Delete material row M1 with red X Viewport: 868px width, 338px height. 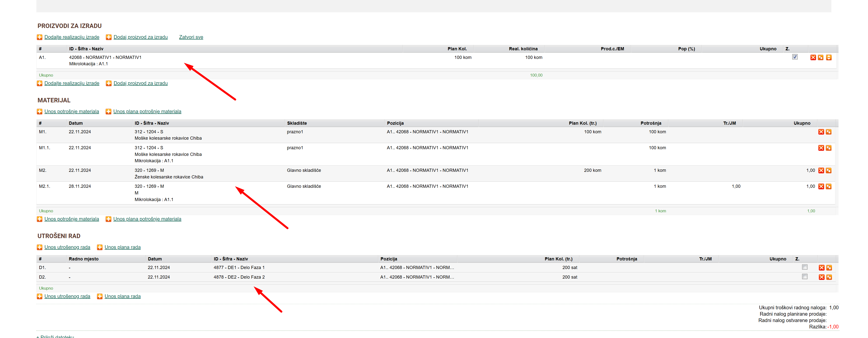coord(821,132)
